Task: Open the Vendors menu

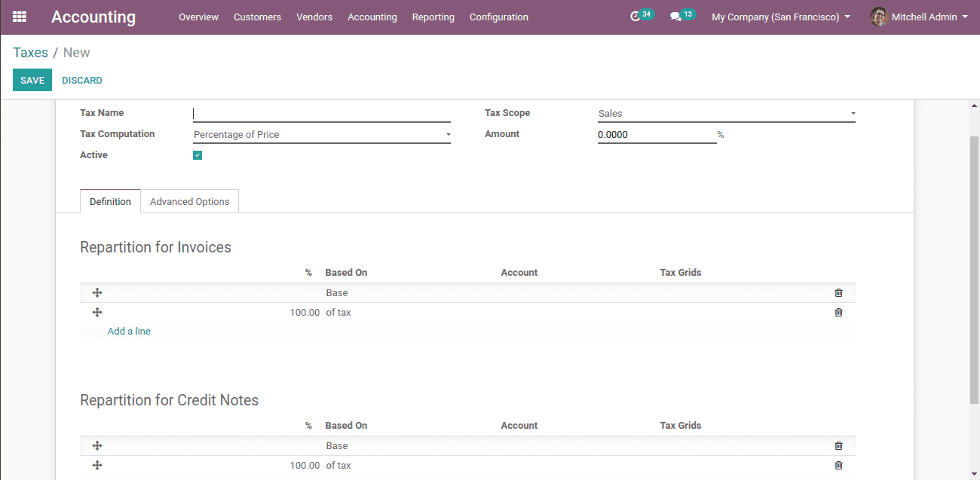Action: point(314,17)
